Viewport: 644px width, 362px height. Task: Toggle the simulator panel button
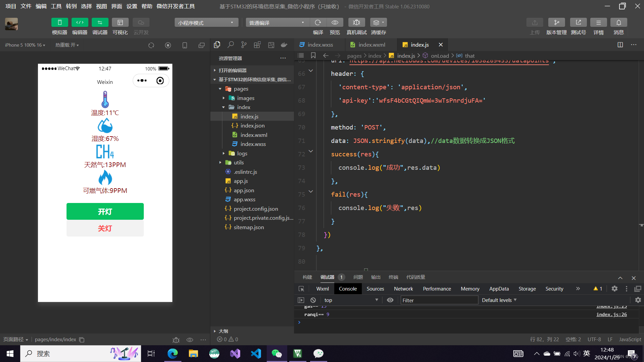pyautogui.click(x=59, y=22)
